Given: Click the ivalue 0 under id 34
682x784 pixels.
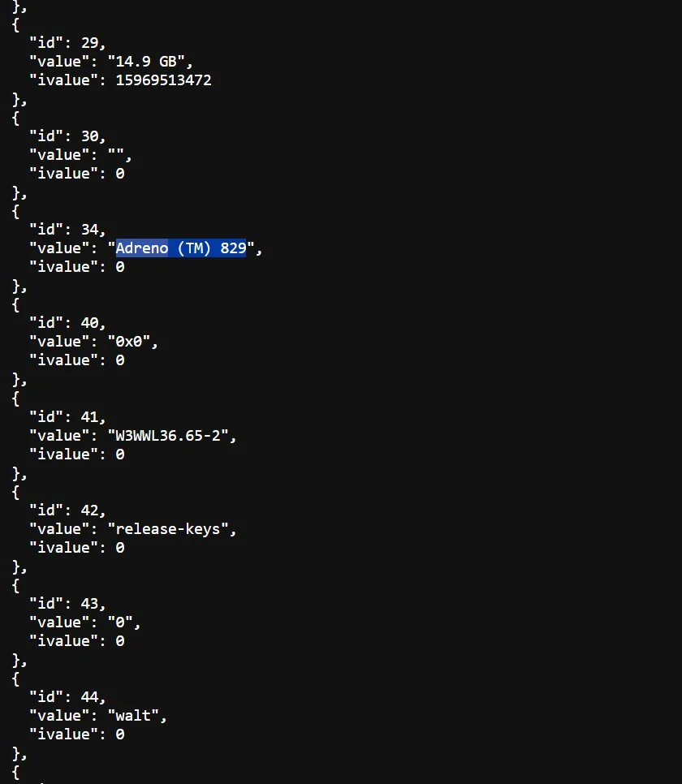Looking at the screenshot, I should pyautogui.click(x=120, y=267).
